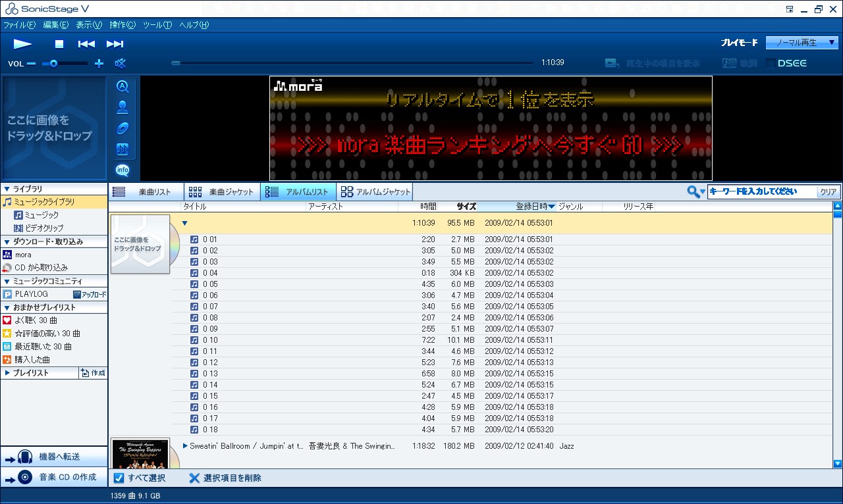Click the mora icon in the sidebar
The image size is (843, 504).
tap(7, 255)
